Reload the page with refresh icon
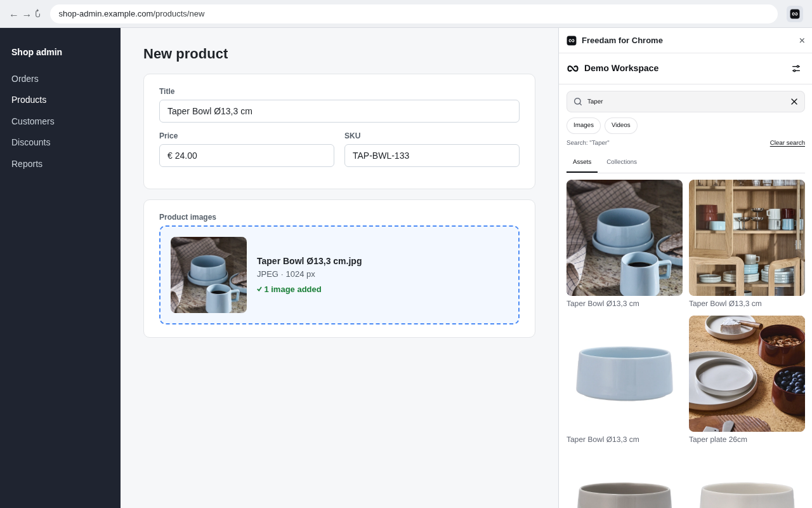 (38, 14)
